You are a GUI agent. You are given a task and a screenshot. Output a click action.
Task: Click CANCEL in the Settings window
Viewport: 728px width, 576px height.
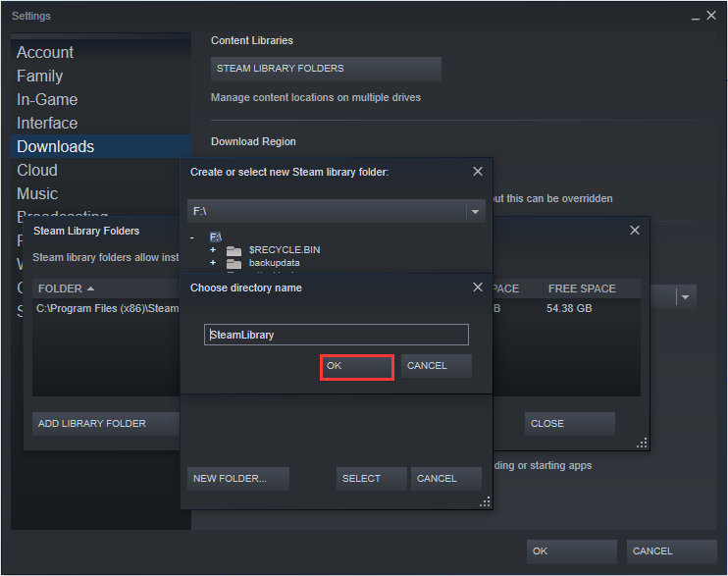[672, 551]
